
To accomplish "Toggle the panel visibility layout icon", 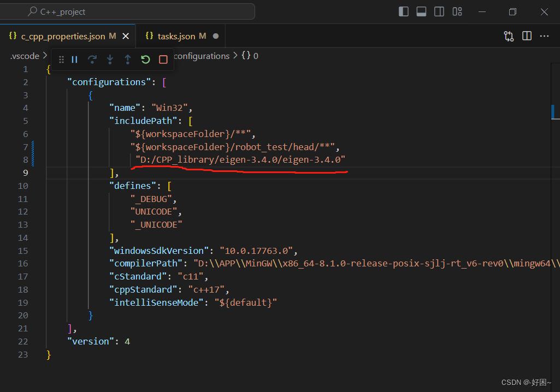I will (421, 11).
